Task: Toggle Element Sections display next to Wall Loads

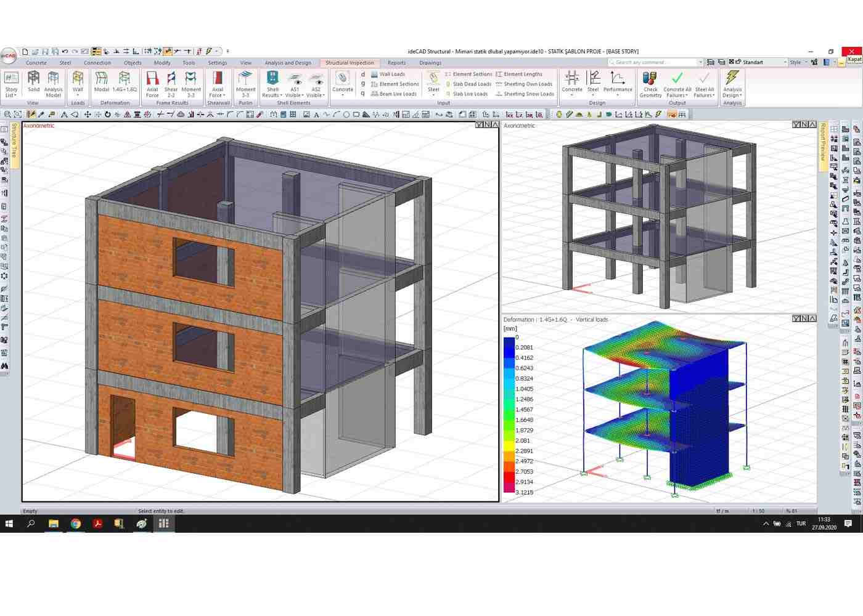Action: point(395,84)
